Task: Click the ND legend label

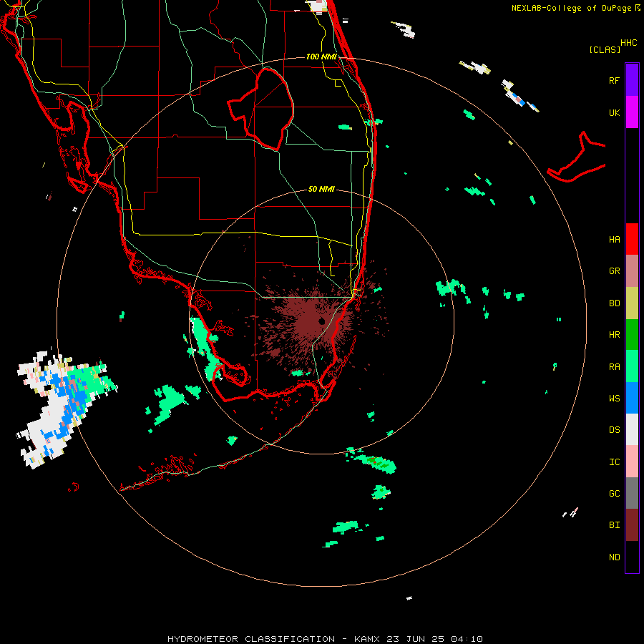Action: point(614,557)
